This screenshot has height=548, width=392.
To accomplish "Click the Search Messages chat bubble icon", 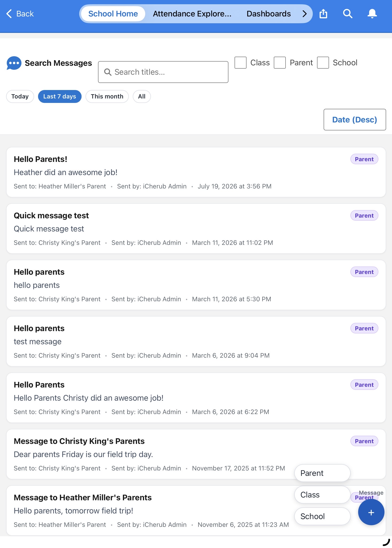I will [14, 63].
